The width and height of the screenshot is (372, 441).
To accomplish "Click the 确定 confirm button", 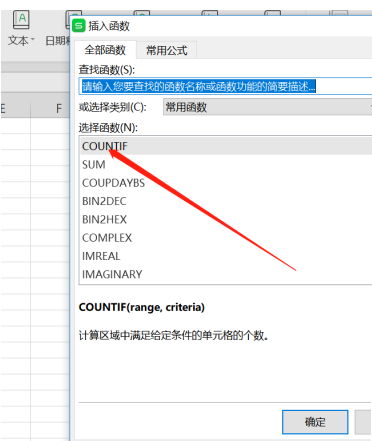I will [315, 422].
